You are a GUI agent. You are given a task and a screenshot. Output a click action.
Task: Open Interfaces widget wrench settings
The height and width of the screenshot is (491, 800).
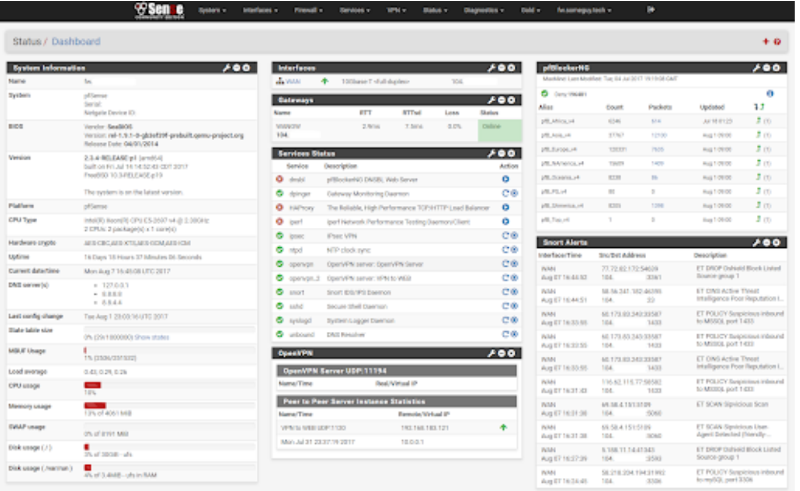pyautogui.click(x=491, y=68)
